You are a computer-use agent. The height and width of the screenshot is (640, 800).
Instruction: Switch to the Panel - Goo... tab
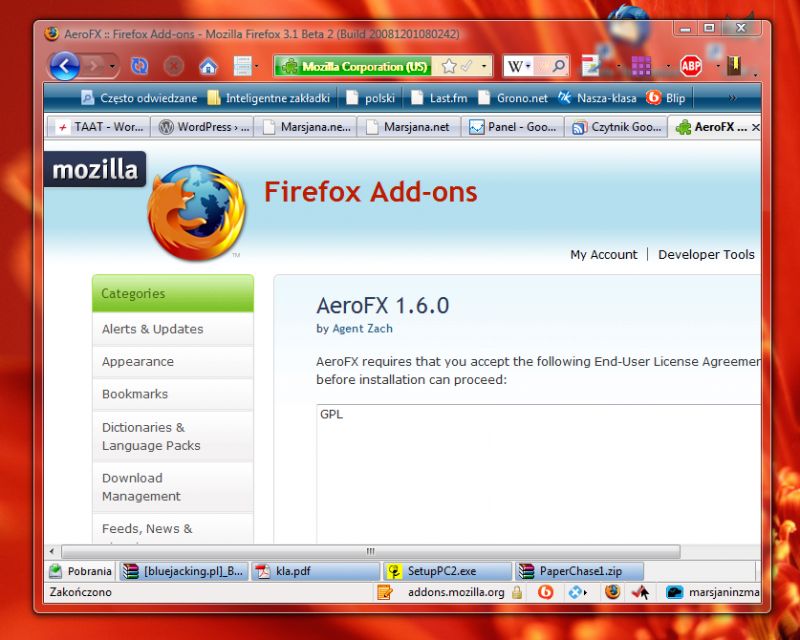click(513, 127)
